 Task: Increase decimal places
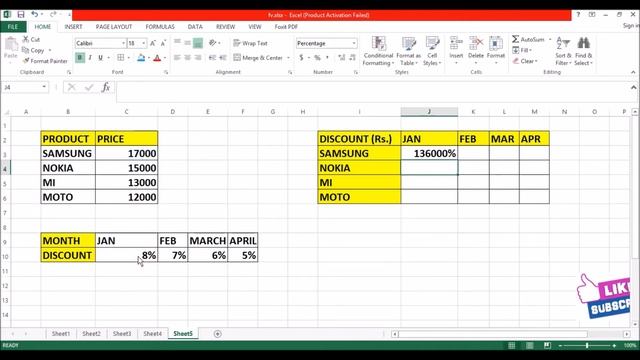(x=342, y=58)
